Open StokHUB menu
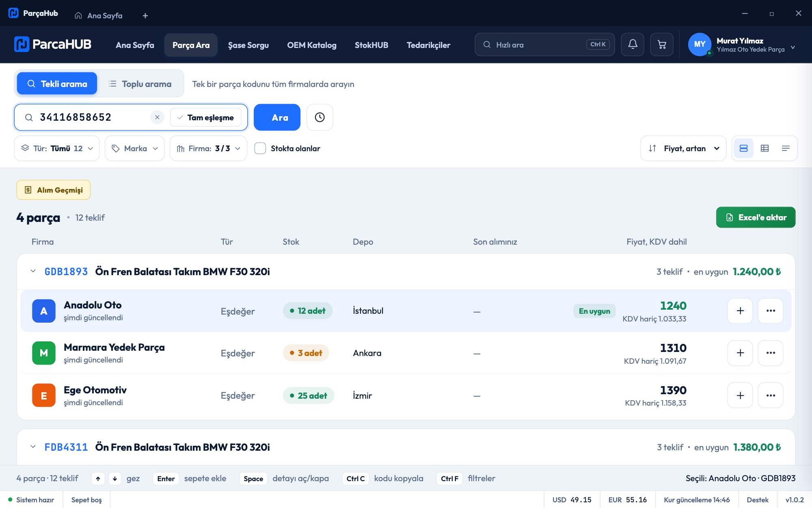This screenshot has height=508, width=812. pos(371,45)
